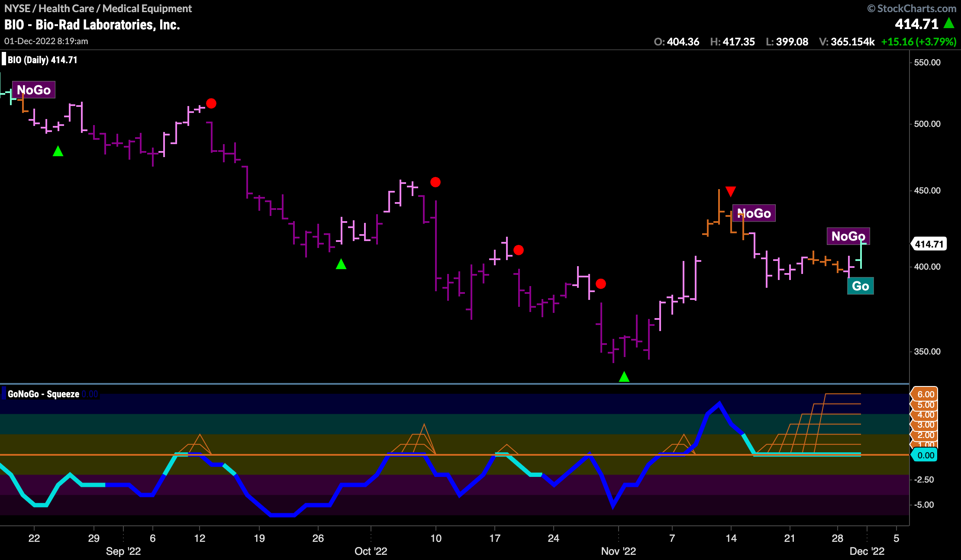Click the date label 12 on the time axis
961x560 pixels.
pos(200,538)
